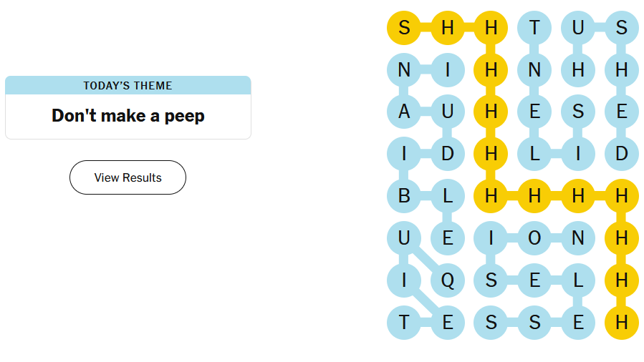
Task: Tap the letter B tile
Action: (404, 196)
